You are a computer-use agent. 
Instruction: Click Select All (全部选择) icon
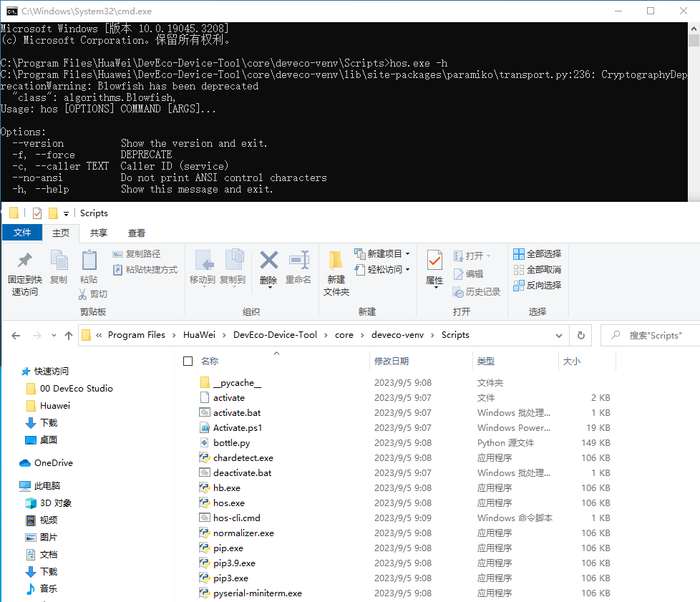[537, 253]
